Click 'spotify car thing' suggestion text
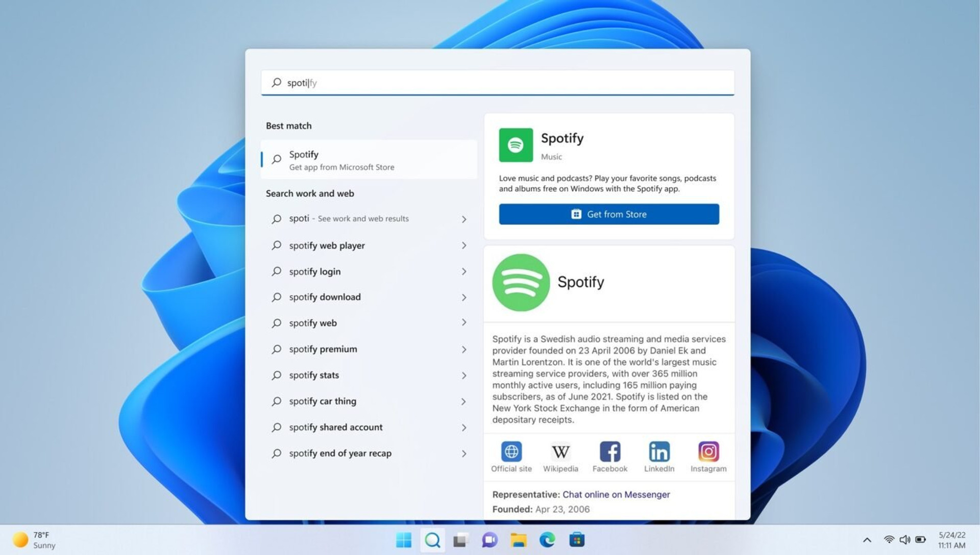Viewport: 980px width, 555px height. [x=323, y=401]
